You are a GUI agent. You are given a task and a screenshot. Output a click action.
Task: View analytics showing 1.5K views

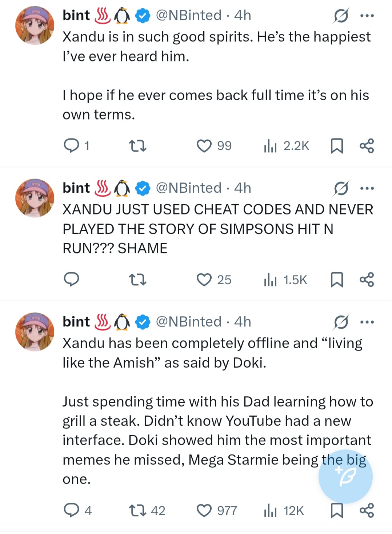(x=286, y=280)
